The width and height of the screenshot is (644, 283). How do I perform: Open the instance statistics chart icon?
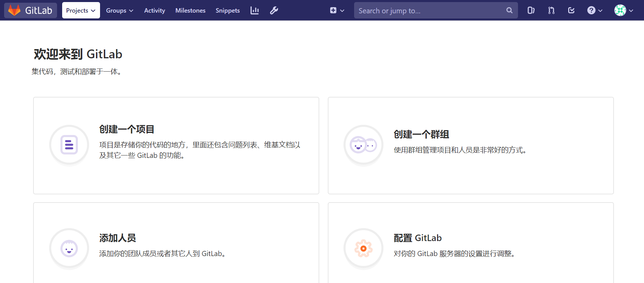coord(254,11)
